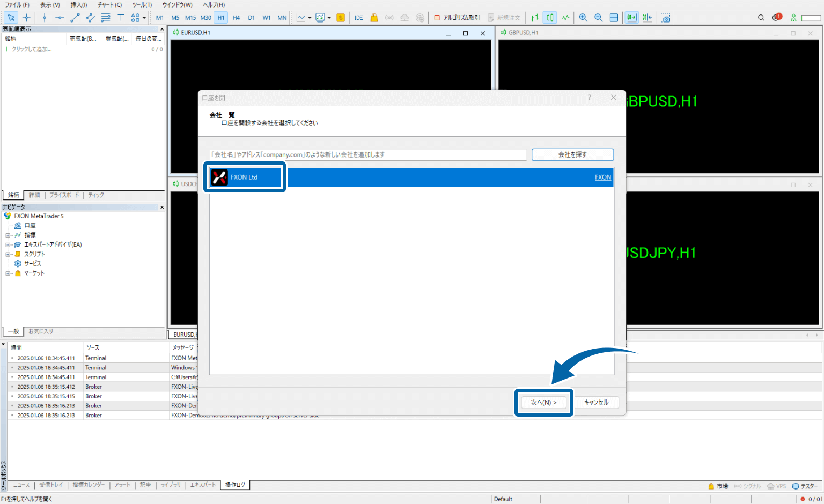Select the cursor arrow tool
824x504 pixels.
11,18
